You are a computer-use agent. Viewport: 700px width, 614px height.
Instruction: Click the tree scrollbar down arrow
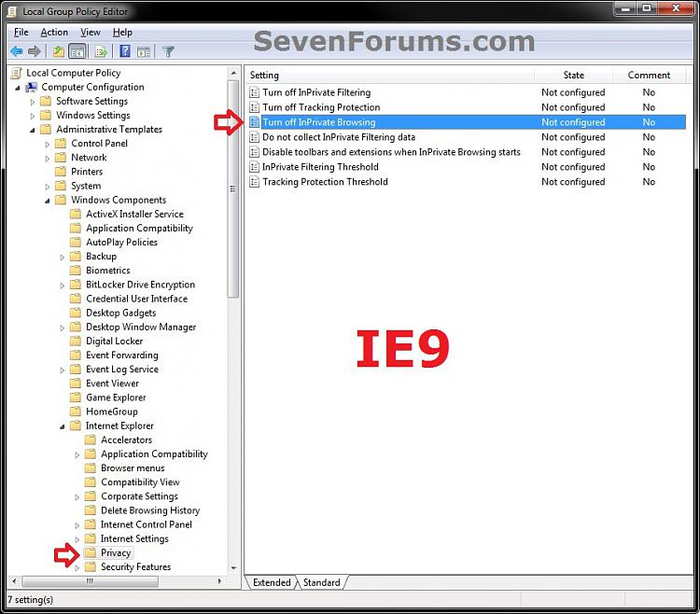click(233, 568)
